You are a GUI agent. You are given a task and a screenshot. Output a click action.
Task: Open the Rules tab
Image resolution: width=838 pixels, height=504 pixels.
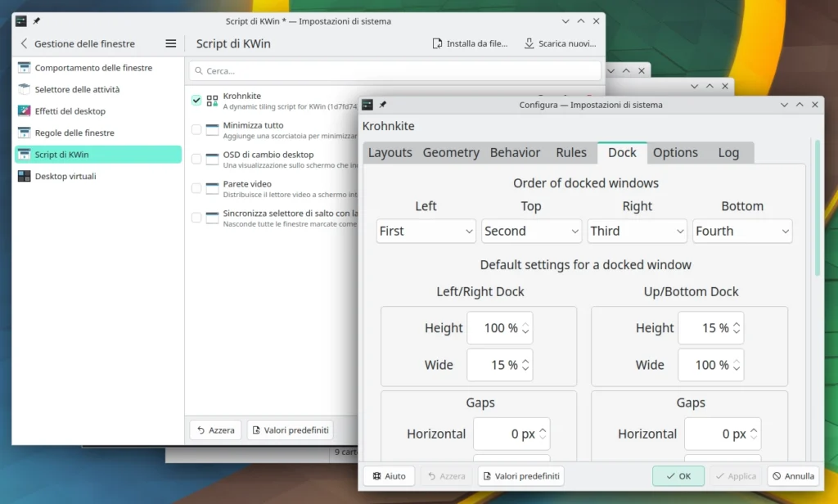click(x=570, y=153)
